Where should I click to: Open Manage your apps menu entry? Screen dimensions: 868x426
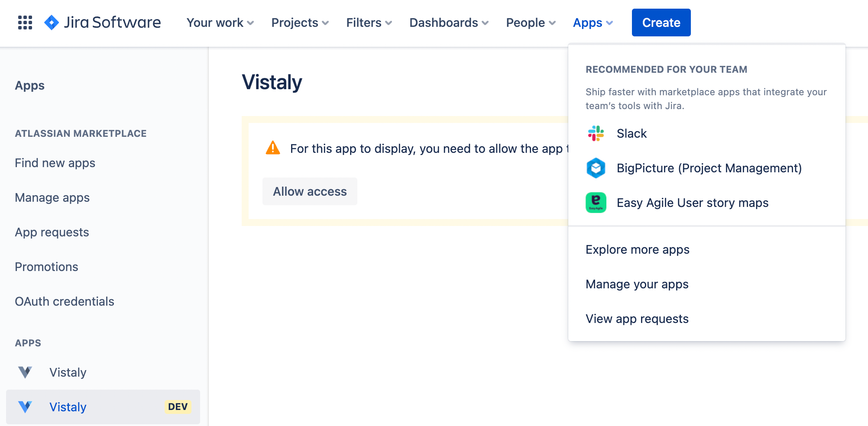click(707, 284)
